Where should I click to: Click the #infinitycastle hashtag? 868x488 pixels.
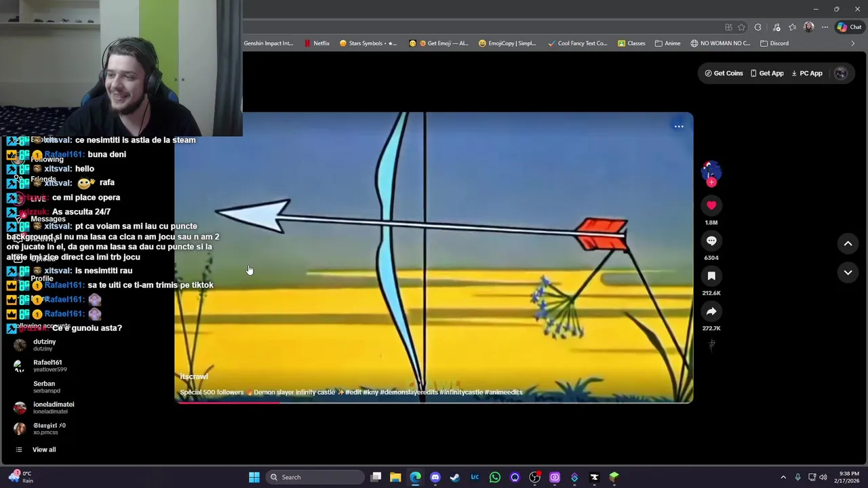(x=461, y=392)
